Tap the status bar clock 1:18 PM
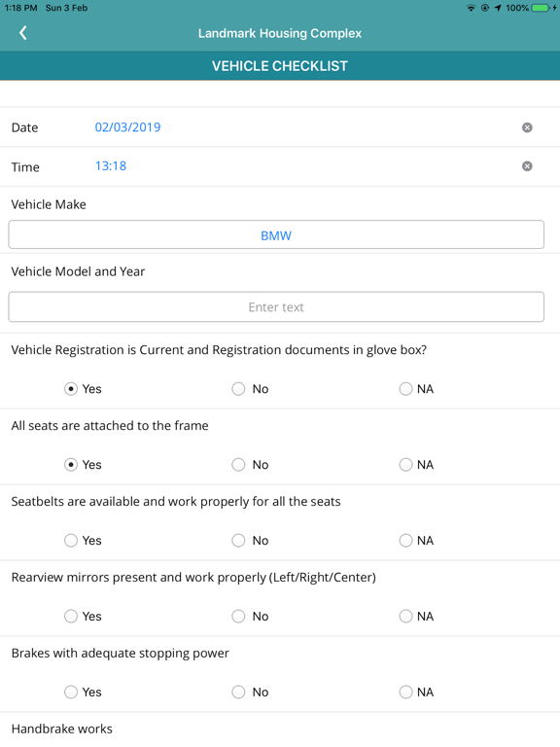The image size is (560, 747). coord(21,8)
